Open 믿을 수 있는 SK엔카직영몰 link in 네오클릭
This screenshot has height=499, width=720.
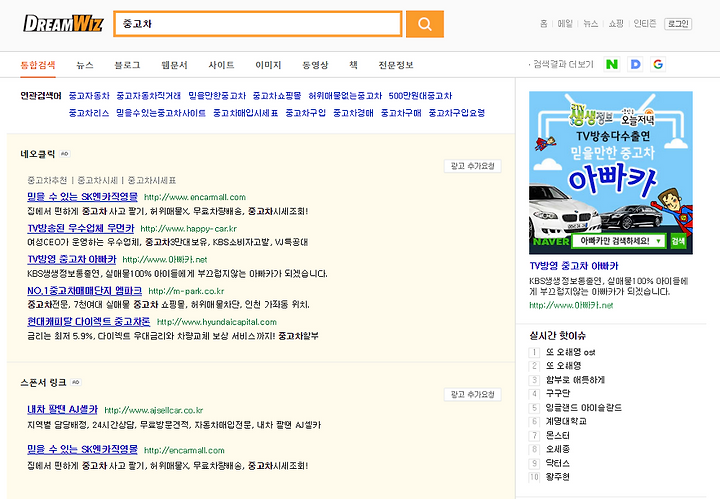click(82, 197)
